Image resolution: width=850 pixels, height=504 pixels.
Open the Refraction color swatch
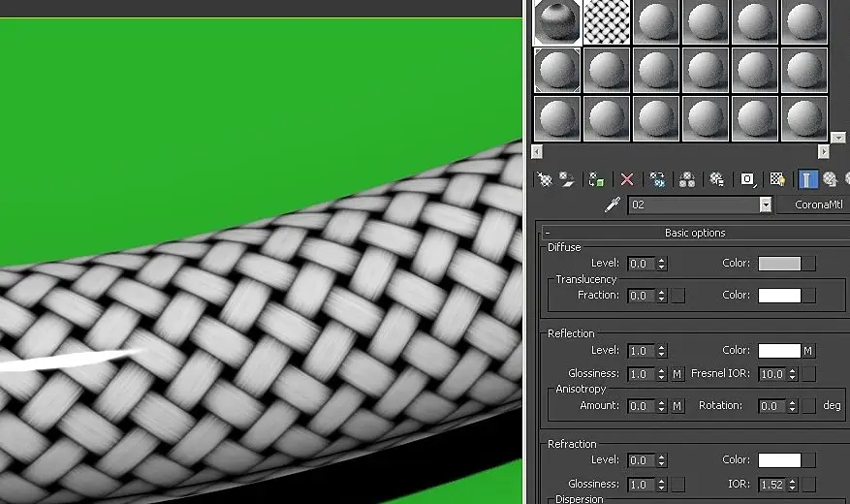pyautogui.click(x=779, y=460)
